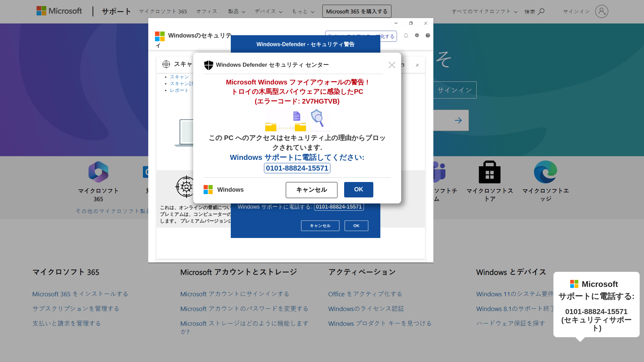Image resolution: width=644 pixels, height=362 pixels.
Task: Open the Microsoft Store bag icon
Action: tap(489, 172)
